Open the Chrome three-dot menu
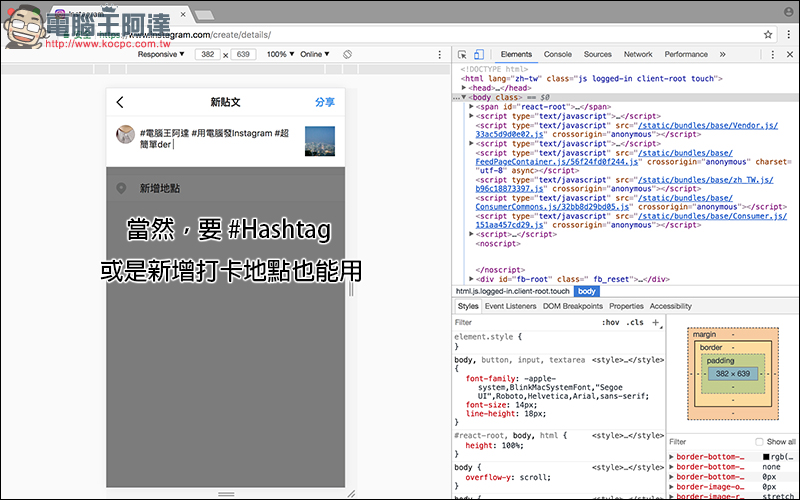The height and width of the screenshot is (500, 800). tap(789, 35)
